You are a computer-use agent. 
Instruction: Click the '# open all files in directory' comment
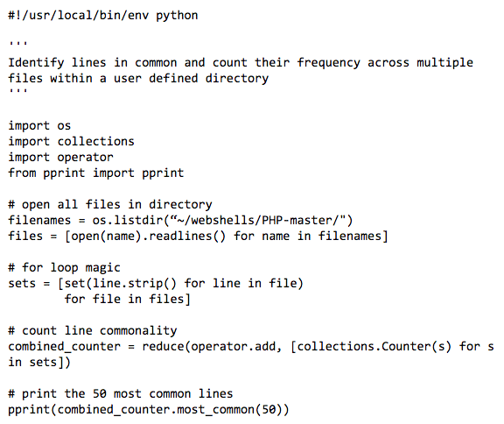click(110, 205)
